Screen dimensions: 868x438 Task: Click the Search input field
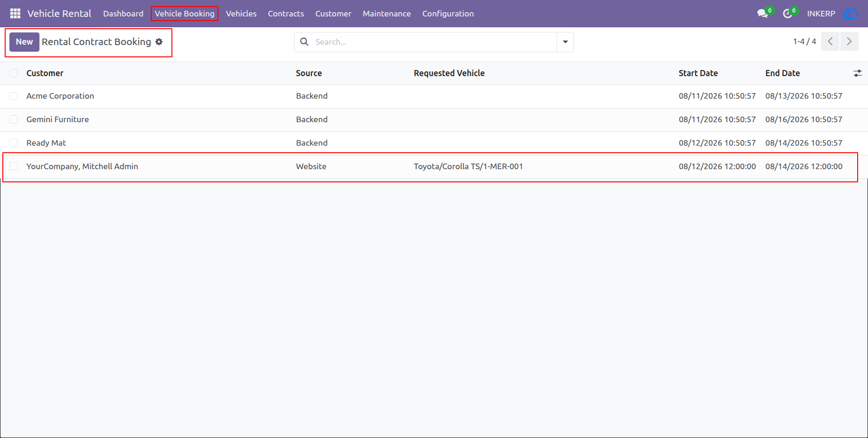click(x=434, y=42)
